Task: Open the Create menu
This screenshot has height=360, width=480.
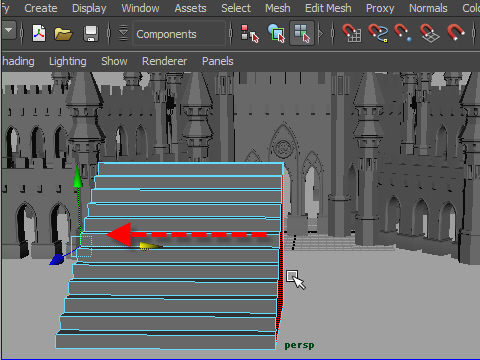Action: tap(41, 8)
